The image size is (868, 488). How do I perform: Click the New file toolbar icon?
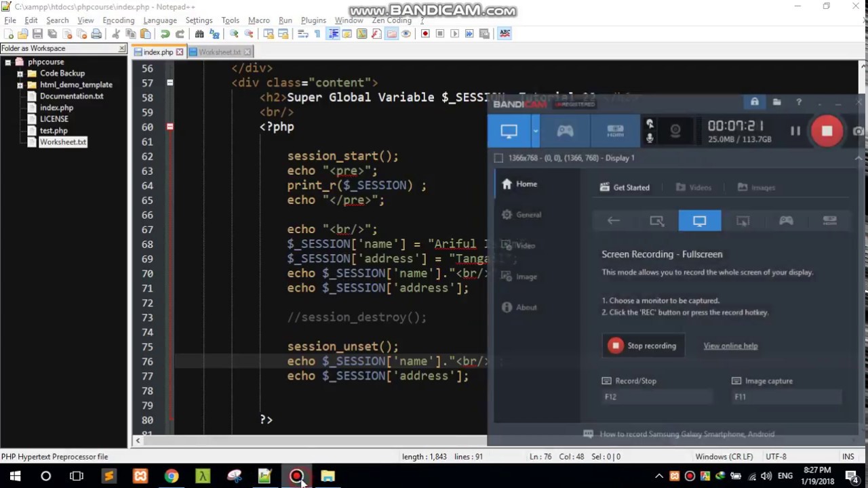pyautogui.click(x=8, y=34)
